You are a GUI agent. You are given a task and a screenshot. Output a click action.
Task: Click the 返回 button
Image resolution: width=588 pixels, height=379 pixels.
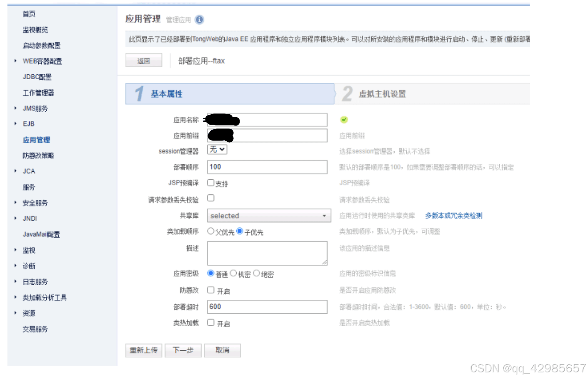143,60
